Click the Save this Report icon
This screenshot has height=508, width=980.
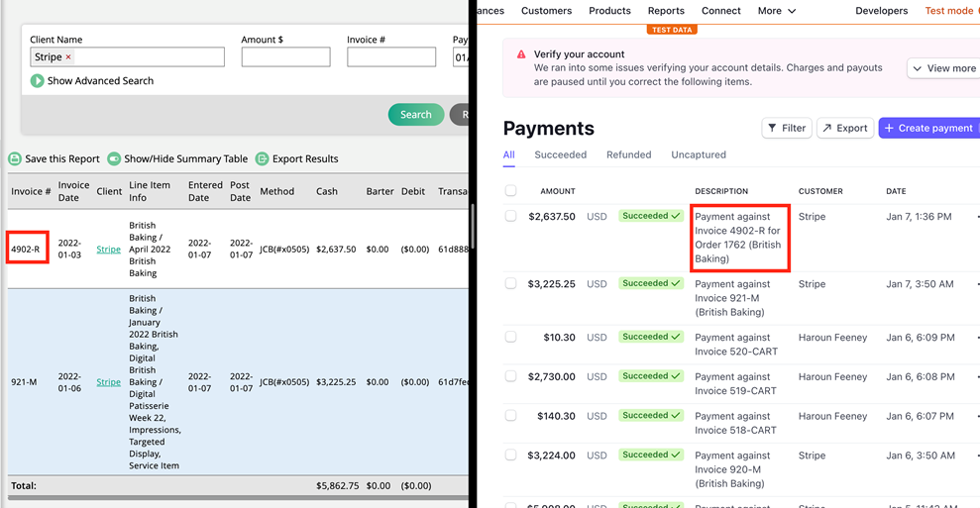[x=15, y=159]
